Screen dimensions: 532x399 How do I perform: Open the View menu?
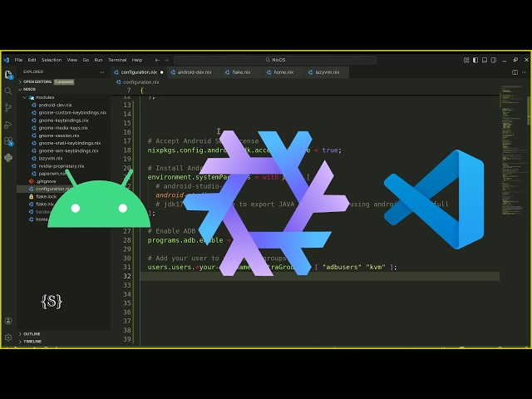click(x=72, y=60)
